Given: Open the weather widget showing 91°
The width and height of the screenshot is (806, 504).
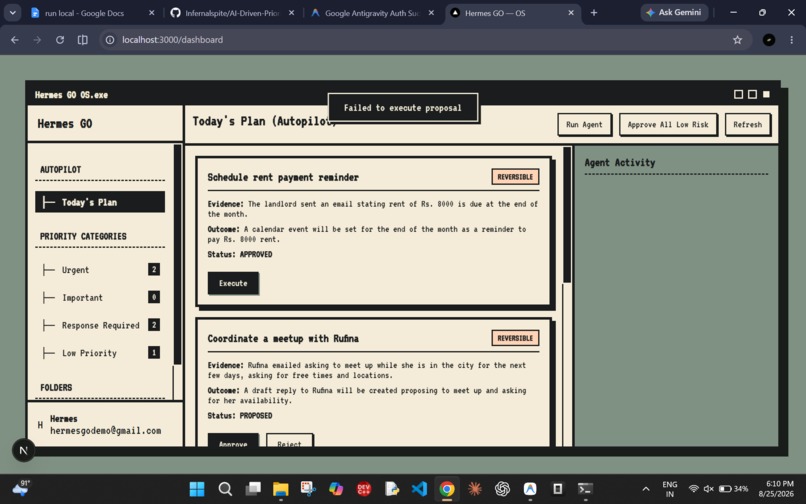Looking at the screenshot, I should click(x=21, y=488).
